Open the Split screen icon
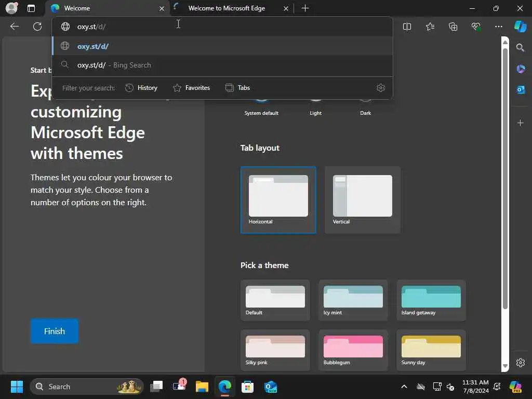 [x=407, y=26]
